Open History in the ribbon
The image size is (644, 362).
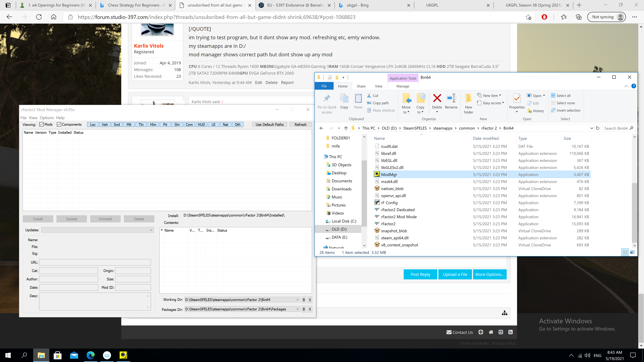coord(535,111)
